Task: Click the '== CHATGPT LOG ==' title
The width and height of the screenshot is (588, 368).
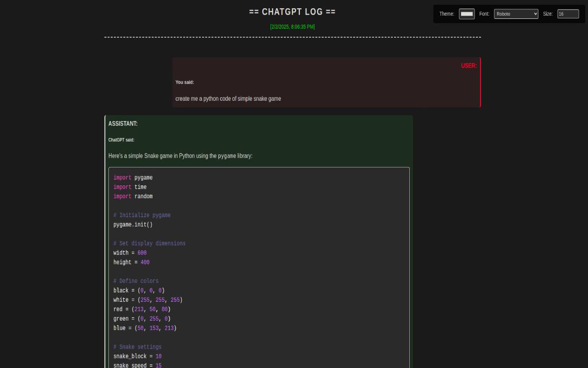Action: tap(292, 11)
